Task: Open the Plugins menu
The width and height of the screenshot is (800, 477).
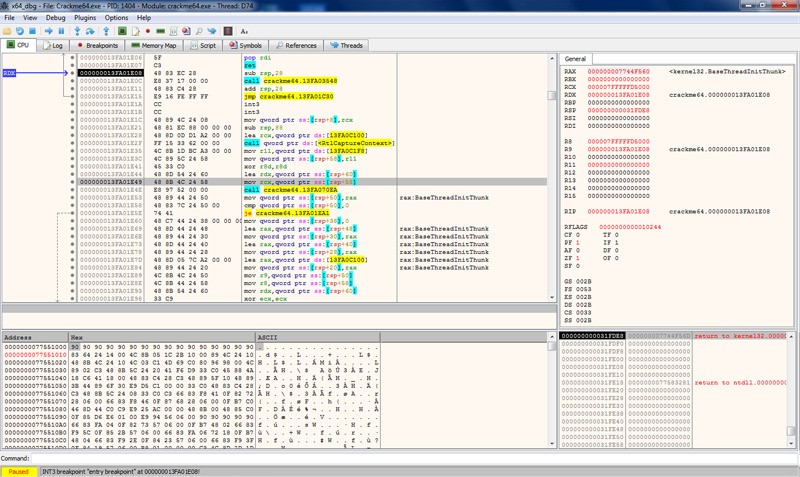Action: coord(85,17)
